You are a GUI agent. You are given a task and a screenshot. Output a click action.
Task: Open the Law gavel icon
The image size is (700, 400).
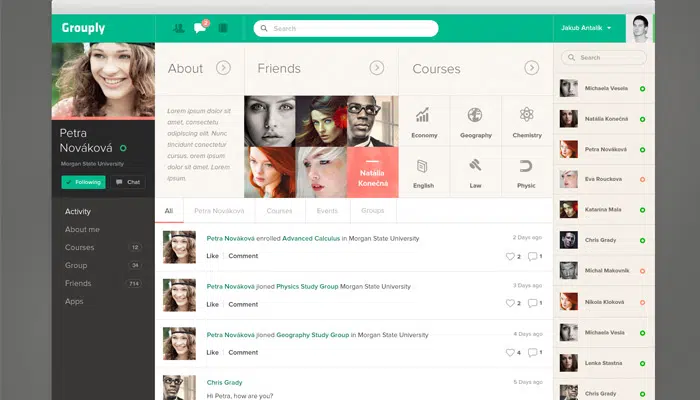[x=475, y=166]
